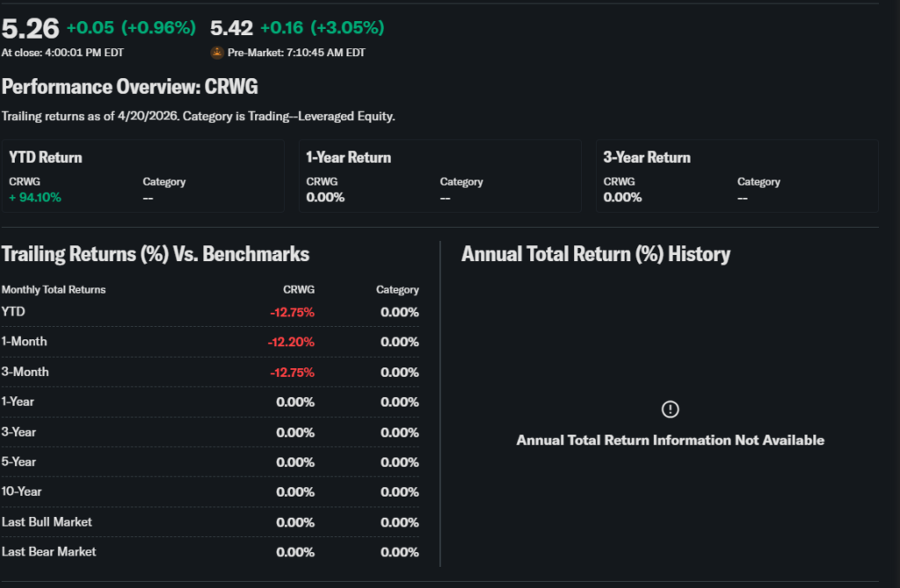
Task: Click the 3-Month CRWG value -12.75%
Action: [x=292, y=372]
